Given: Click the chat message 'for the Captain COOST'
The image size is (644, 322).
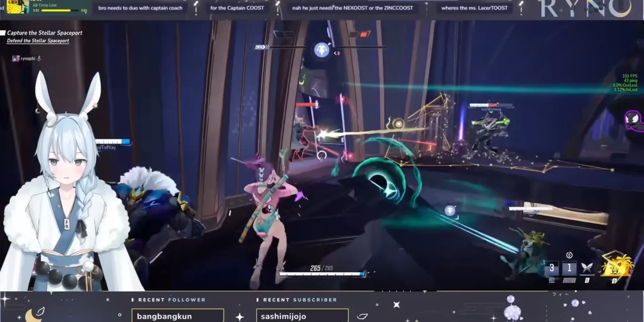Looking at the screenshot, I should tap(237, 8).
